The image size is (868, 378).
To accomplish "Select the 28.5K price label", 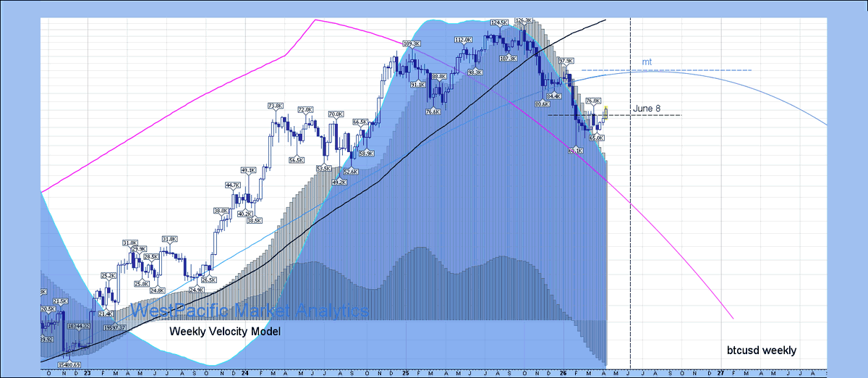I will pos(151,257).
